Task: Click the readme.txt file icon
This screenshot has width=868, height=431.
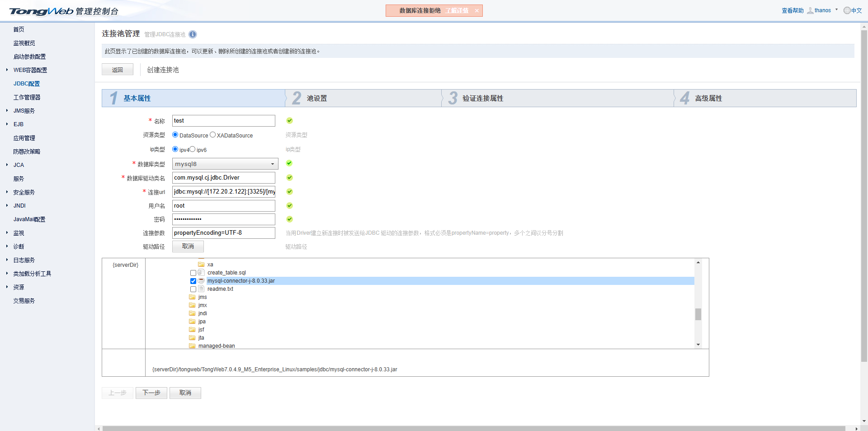Action: 201,289
